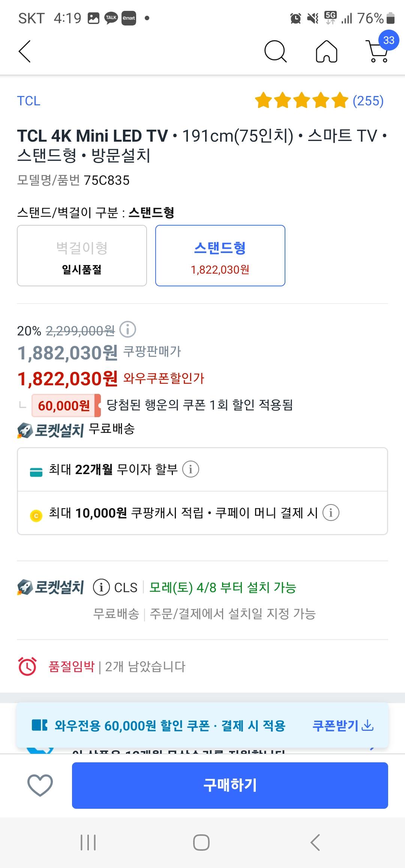
Task: Tap the back arrow in header
Action: point(25,51)
